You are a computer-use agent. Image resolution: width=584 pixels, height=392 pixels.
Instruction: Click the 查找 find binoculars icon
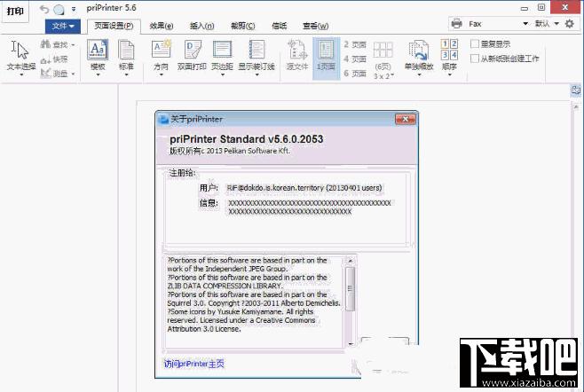pyautogui.click(x=45, y=44)
